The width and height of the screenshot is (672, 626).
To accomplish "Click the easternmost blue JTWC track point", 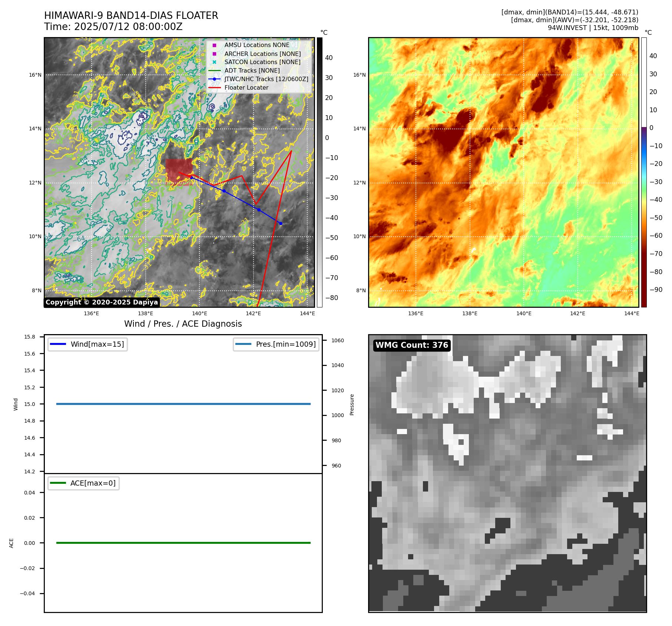I will click(281, 223).
